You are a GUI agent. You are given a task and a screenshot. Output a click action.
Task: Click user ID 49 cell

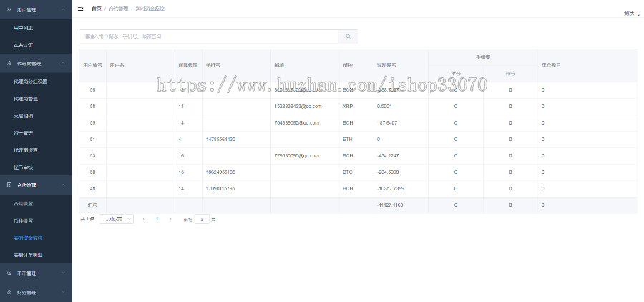tap(92, 189)
